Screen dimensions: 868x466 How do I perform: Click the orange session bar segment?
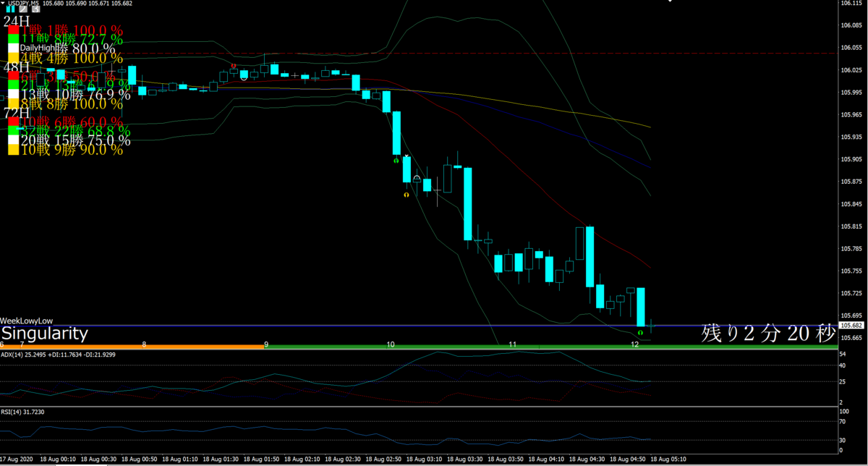tap(132, 347)
